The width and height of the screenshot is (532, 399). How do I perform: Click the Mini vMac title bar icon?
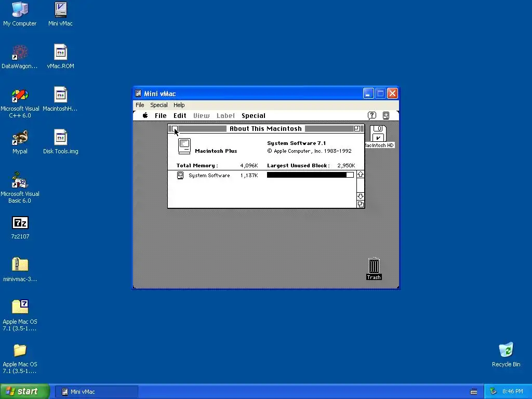pyautogui.click(x=138, y=94)
